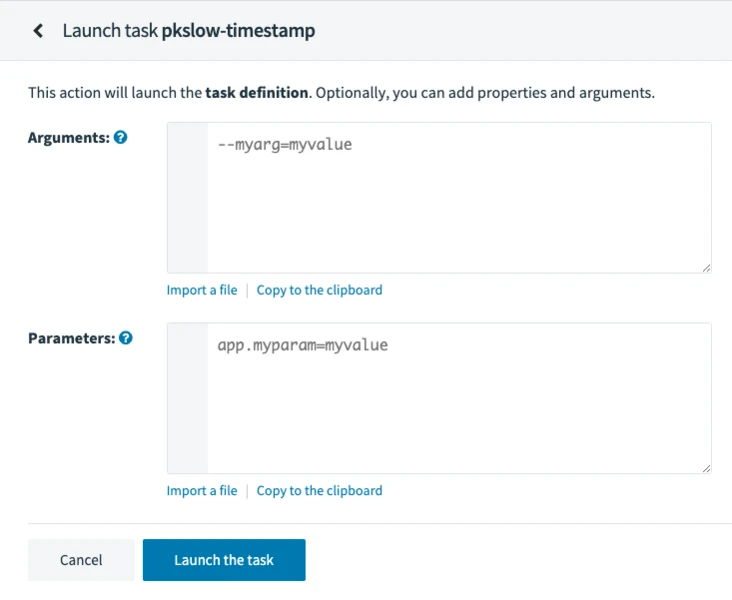This screenshot has height=600, width=732.
Task: Open the help icon next to Parameters
Action: pos(126,338)
